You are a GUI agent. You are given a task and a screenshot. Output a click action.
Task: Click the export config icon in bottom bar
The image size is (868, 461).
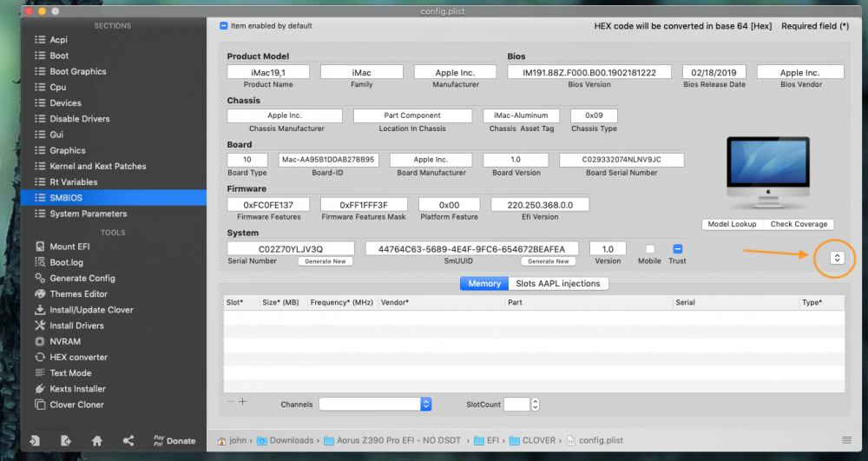pos(66,440)
